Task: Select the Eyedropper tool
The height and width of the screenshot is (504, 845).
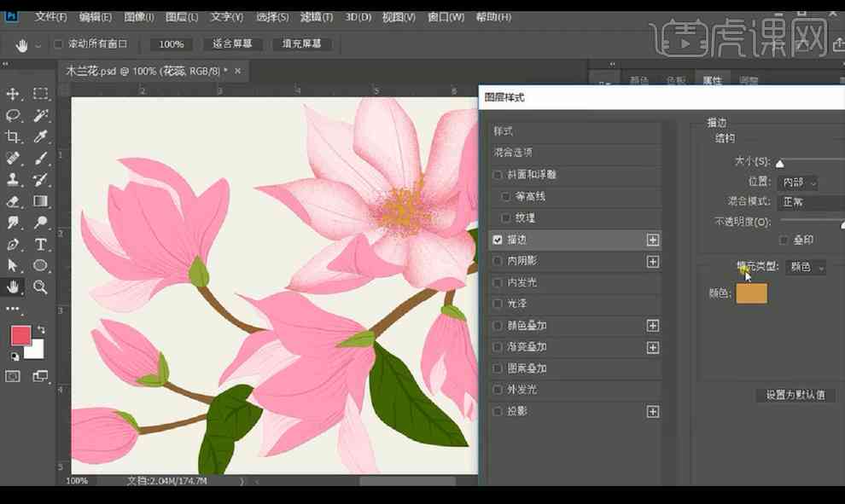Action: (x=40, y=136)
